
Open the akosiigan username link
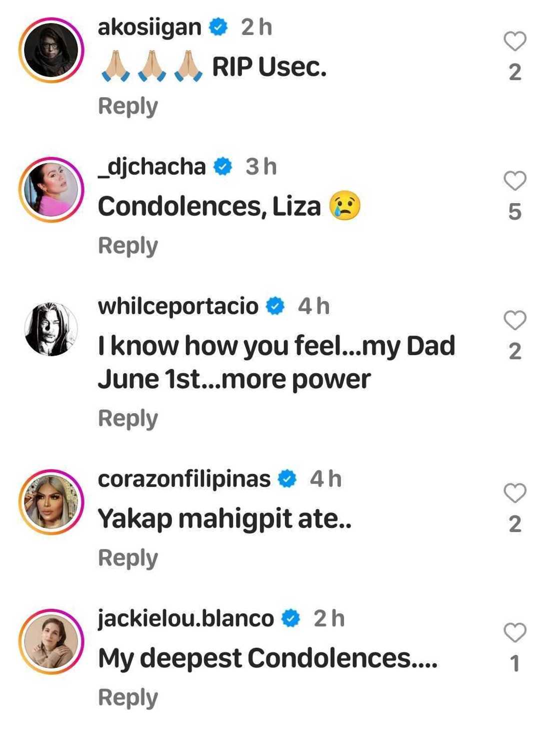pos(149,27)
